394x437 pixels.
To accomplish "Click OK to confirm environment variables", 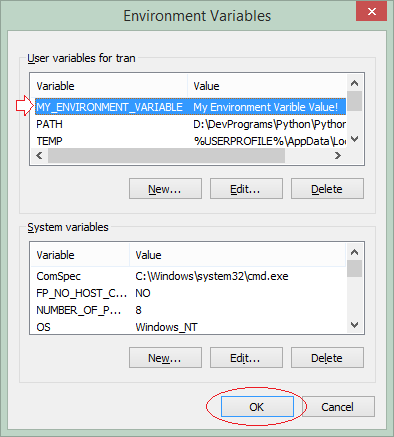I will click(257, 406).
